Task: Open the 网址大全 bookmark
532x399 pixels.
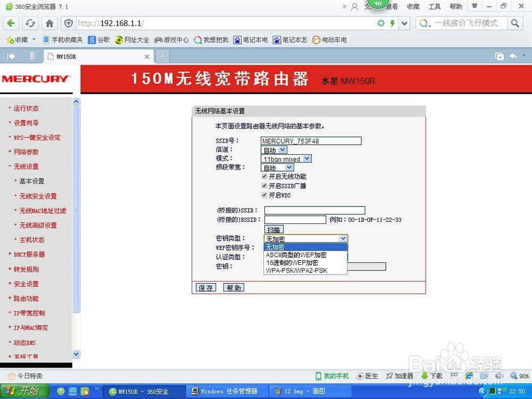Action: tap(132, 40)
